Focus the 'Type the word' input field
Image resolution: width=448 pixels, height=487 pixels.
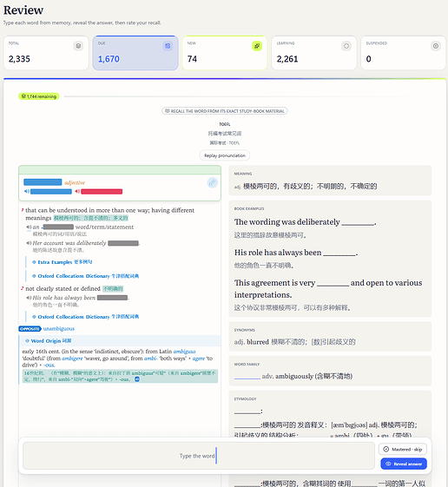[199, 456]
